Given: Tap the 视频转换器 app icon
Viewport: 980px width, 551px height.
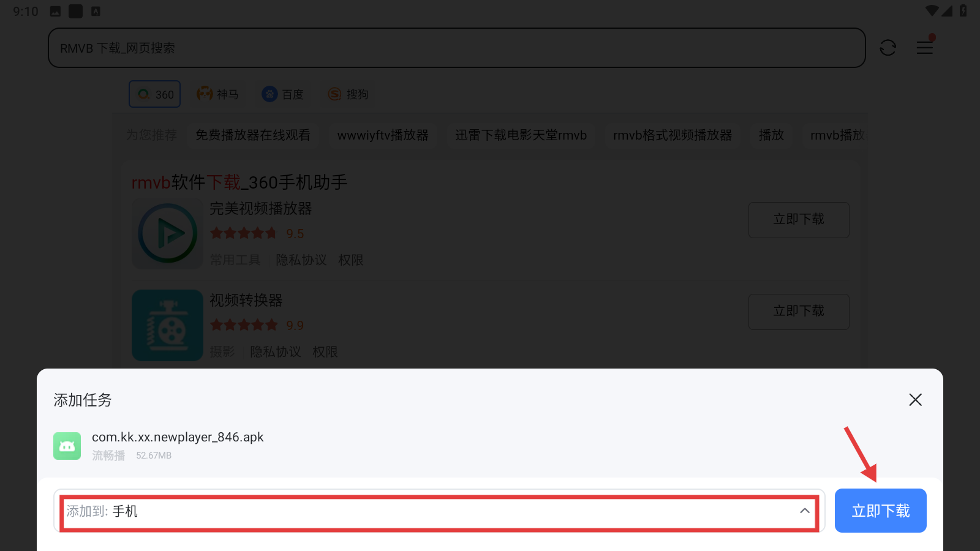Looking at the screenshot, I should pos(167,325).
